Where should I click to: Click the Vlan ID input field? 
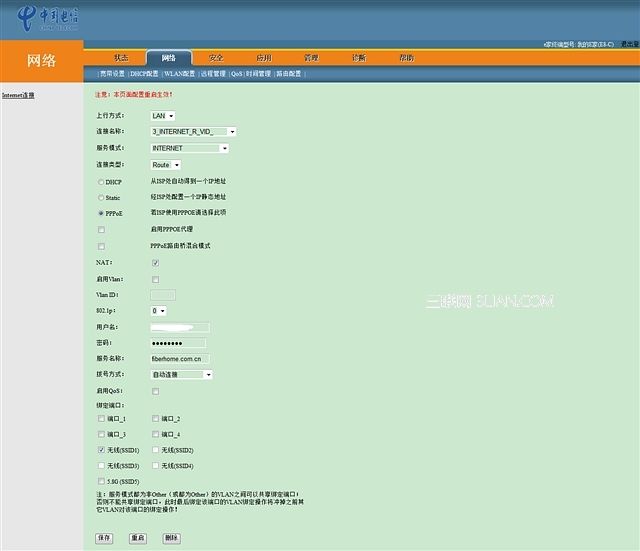[163, 295]
